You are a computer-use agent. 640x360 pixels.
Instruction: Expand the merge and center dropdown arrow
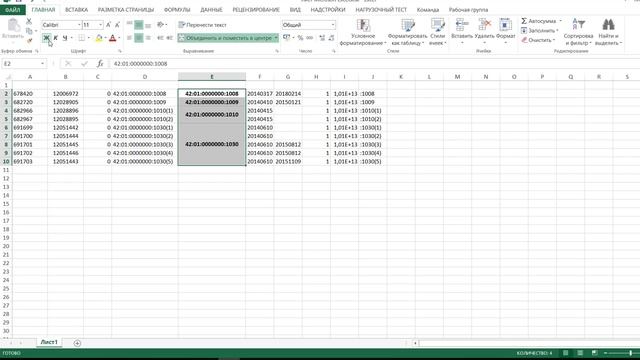276,38
